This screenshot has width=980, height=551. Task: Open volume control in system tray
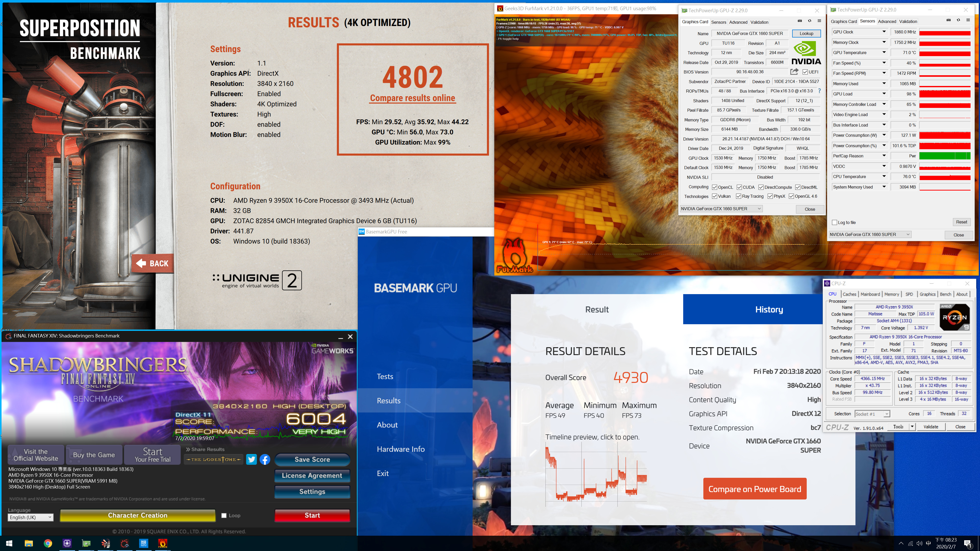click(x=919, y=543)
